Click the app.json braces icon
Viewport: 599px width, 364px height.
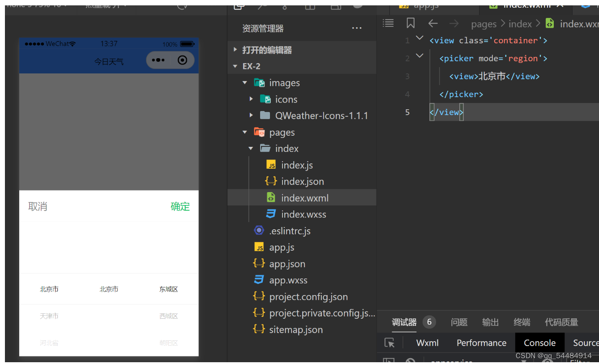[259, 264]
